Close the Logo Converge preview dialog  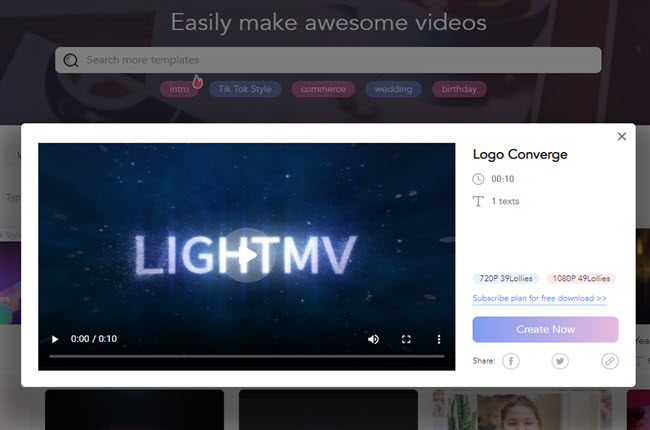(621, 136)
